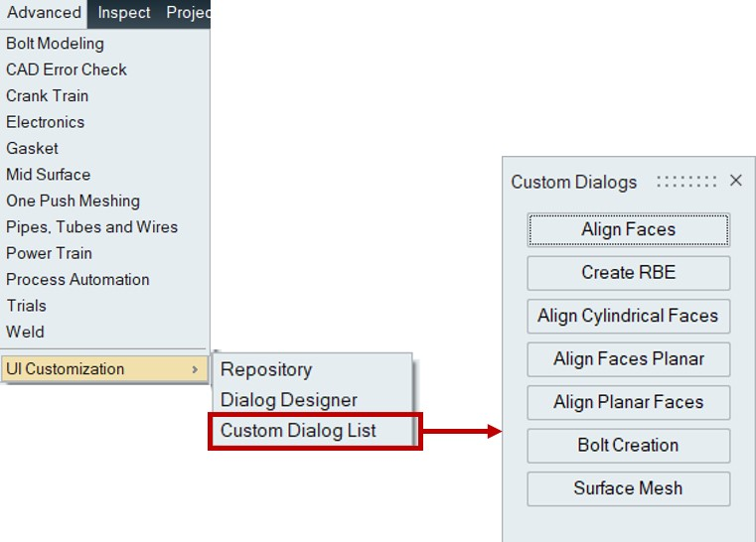Screen dimensions: 756x542
Task: Click the Mid Surface menu entry
Action: click(48, 175)
